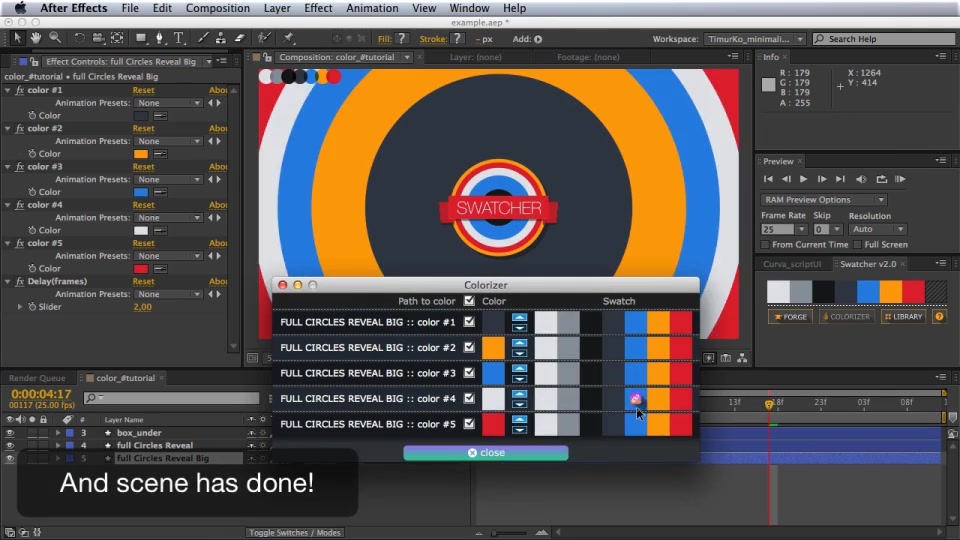This screenshot has width=960, height=540.
Task: Select the Type text tool
Action: pyautogui.click(x=179, y=38)
